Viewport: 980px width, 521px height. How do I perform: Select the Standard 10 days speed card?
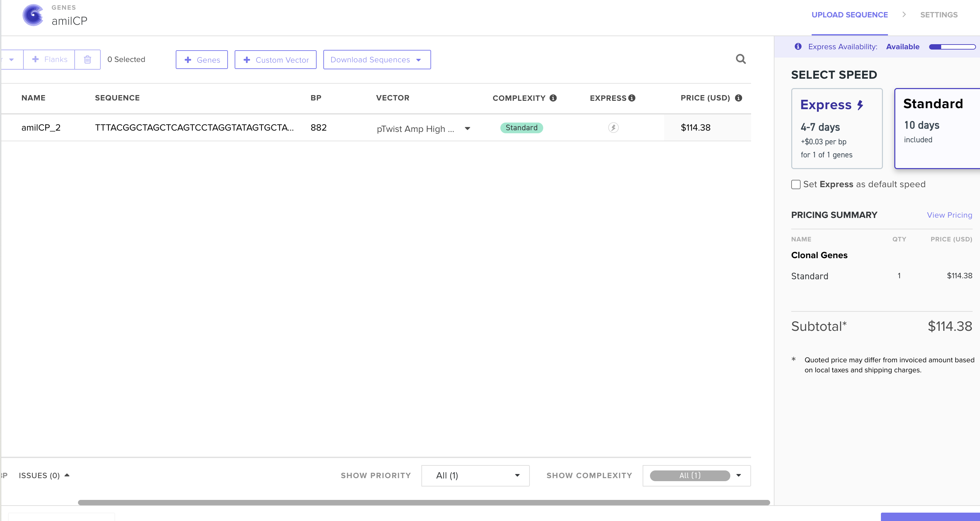936,129
